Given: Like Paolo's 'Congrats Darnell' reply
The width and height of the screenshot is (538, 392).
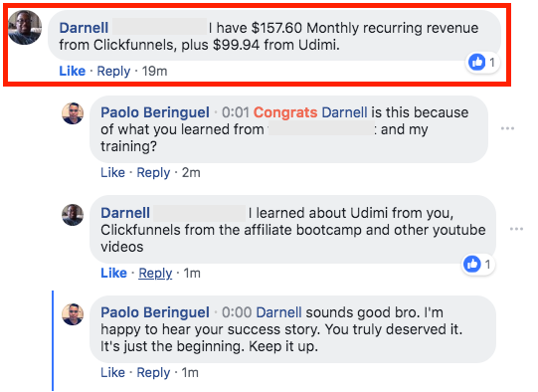Looking at the screenshot, I should click(112, 172).
